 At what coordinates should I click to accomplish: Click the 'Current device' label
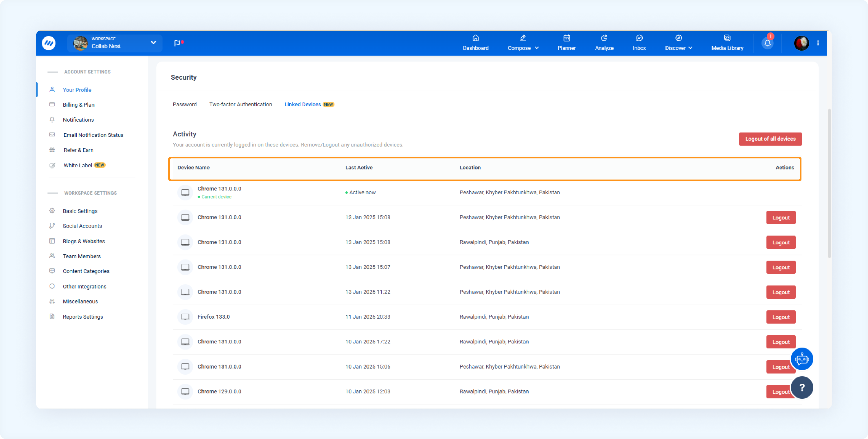click(x=216, y=197)
